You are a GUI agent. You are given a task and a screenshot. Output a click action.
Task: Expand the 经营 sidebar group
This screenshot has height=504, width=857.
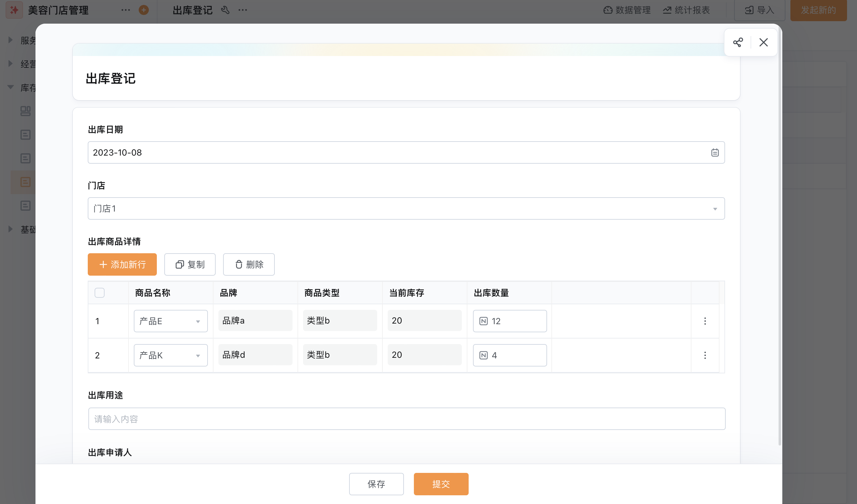(x=11, y=63)
